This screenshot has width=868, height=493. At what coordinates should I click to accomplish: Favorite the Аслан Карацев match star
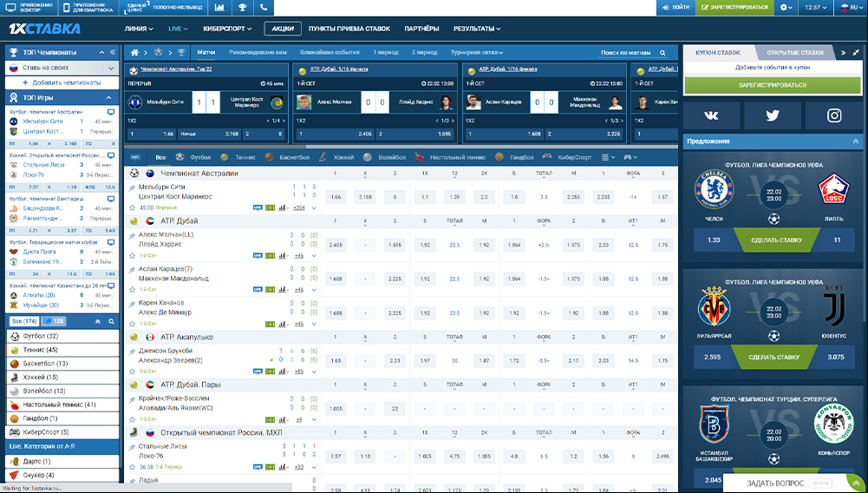coord(133,289)
